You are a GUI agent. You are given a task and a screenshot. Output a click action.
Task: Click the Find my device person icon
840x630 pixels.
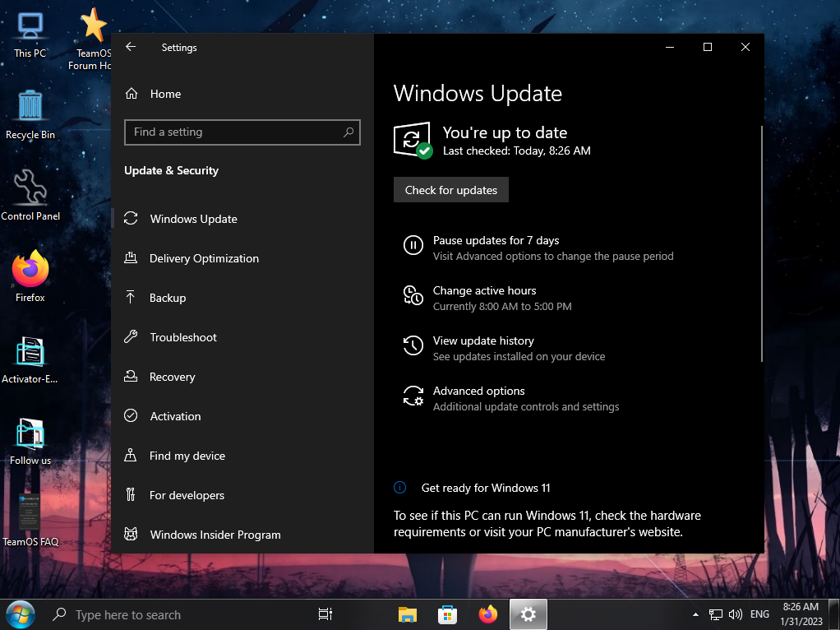click(x=130, y=455)
